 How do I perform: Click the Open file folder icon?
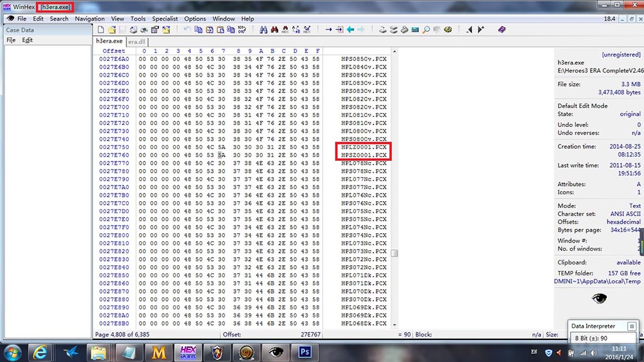coord(112,30)
